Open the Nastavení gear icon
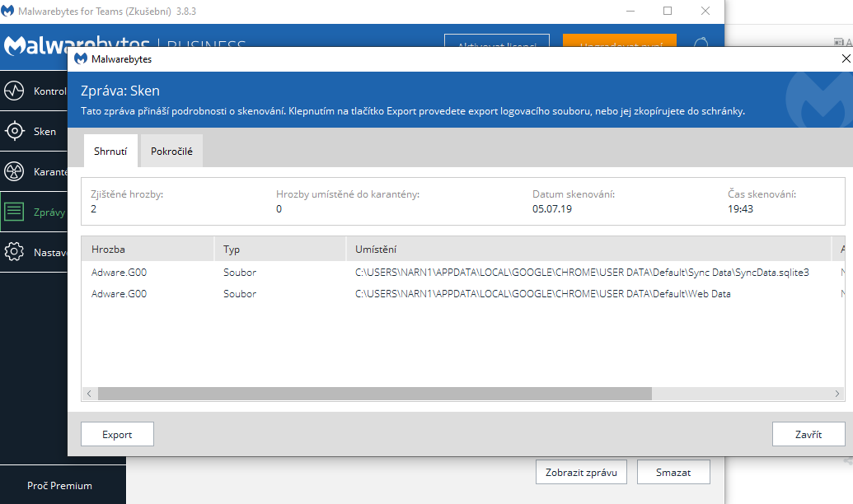 [x=14, y=252]
